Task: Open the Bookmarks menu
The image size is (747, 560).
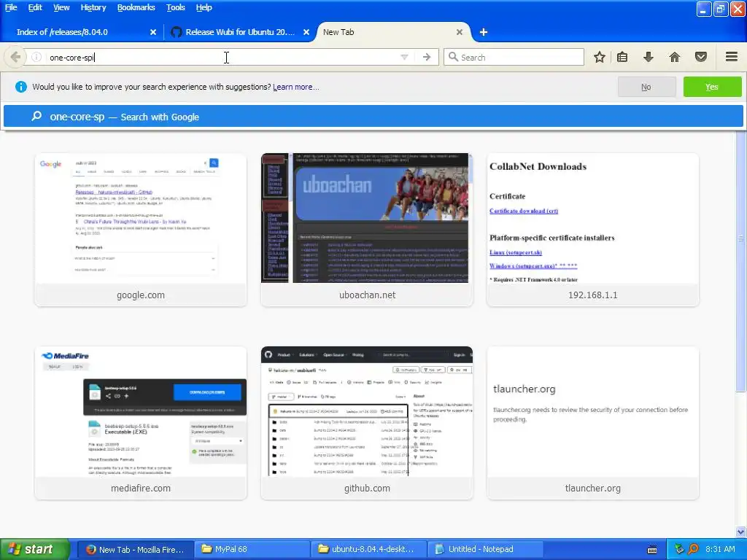Action: [x=136, y=7]
